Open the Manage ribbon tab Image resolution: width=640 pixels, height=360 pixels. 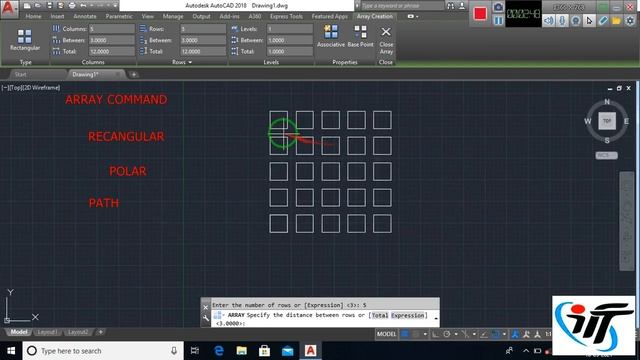point(173,16)
